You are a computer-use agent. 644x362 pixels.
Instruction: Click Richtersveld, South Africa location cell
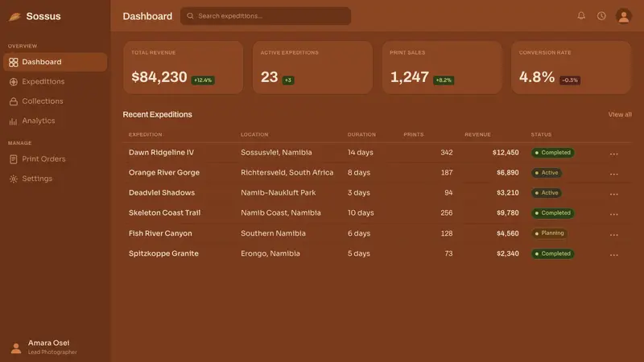[287, 172]
